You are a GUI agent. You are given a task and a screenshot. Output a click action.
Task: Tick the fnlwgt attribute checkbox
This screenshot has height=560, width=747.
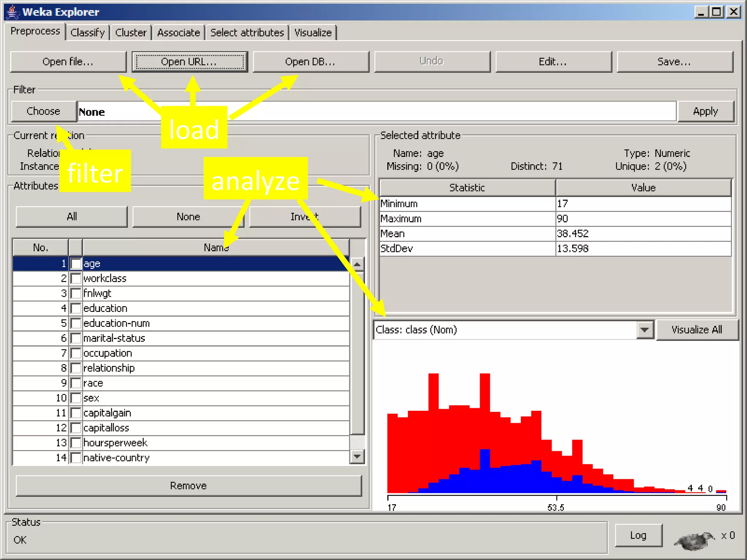click(76, 293)
